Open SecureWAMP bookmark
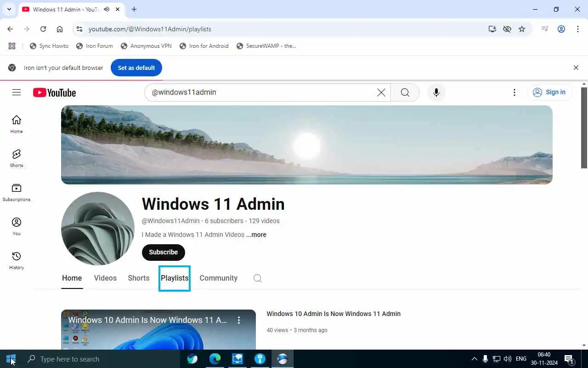 [266, 46]
